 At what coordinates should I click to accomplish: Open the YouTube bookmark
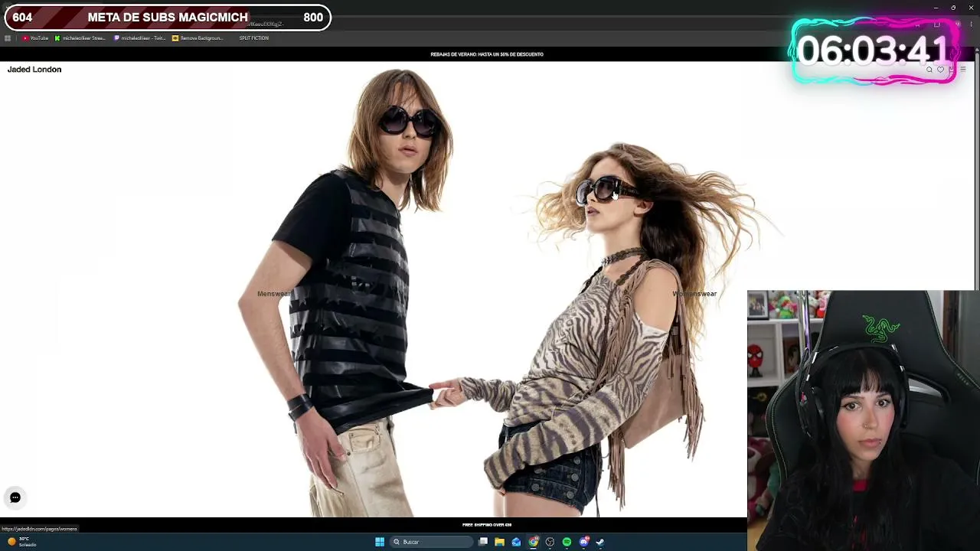click(x=35, y=38)
